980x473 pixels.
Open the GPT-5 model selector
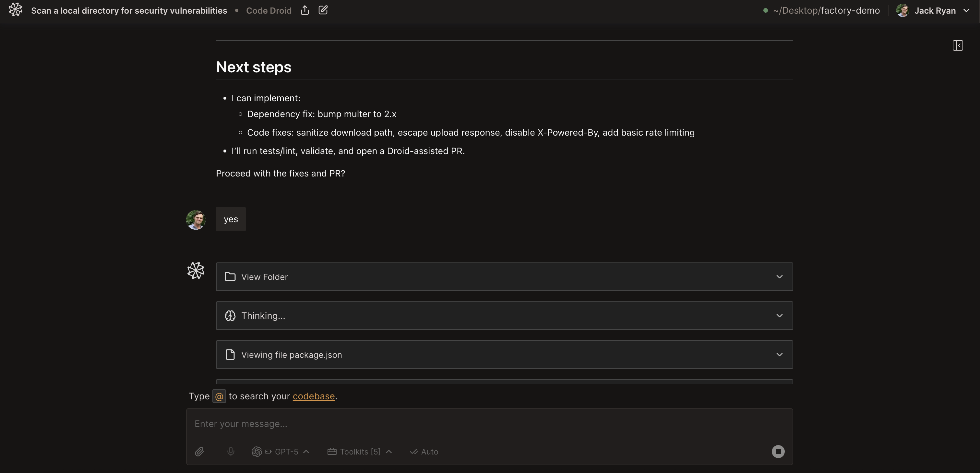[281, 452]
